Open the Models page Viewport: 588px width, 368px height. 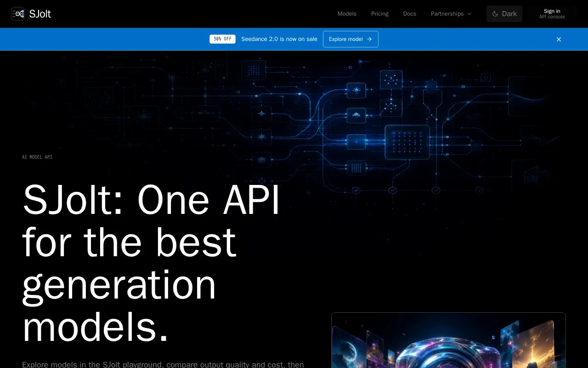tap(347, 14)
